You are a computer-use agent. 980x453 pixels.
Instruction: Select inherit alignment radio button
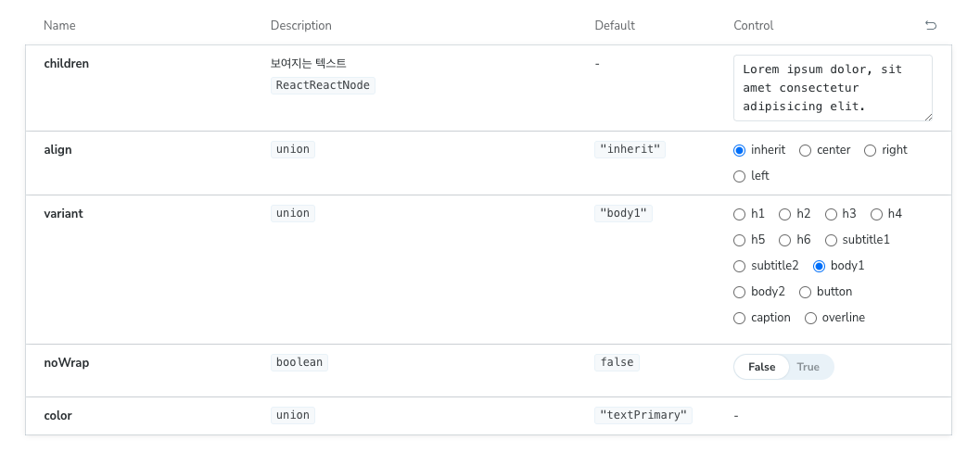coord(739,150)
